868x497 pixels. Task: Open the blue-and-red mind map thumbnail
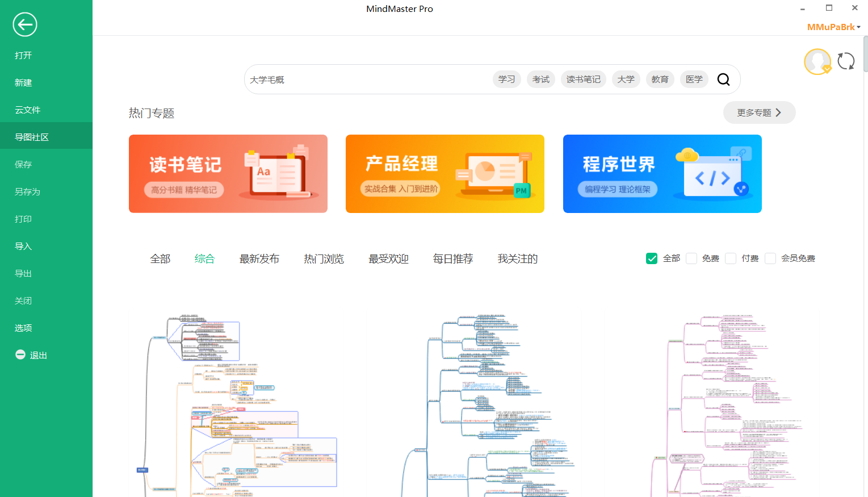(488, 404)
